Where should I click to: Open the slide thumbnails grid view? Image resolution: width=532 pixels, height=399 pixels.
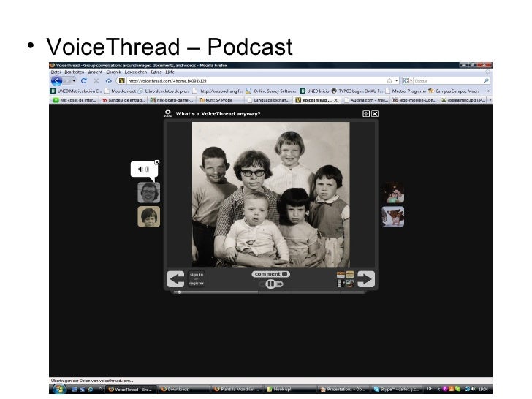(x=346, y=279)
